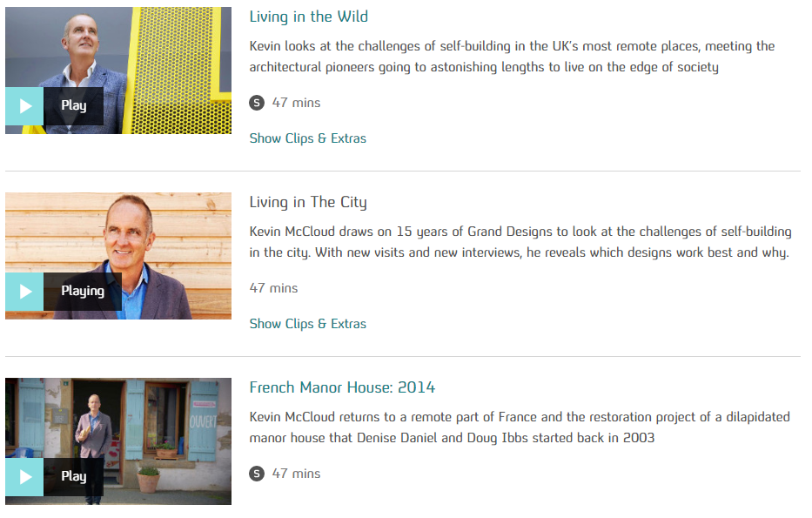Click the 47 mins duration under Living in the Wild
The width and height of the screenshot is (812, 518).
[x=296, y=103]
